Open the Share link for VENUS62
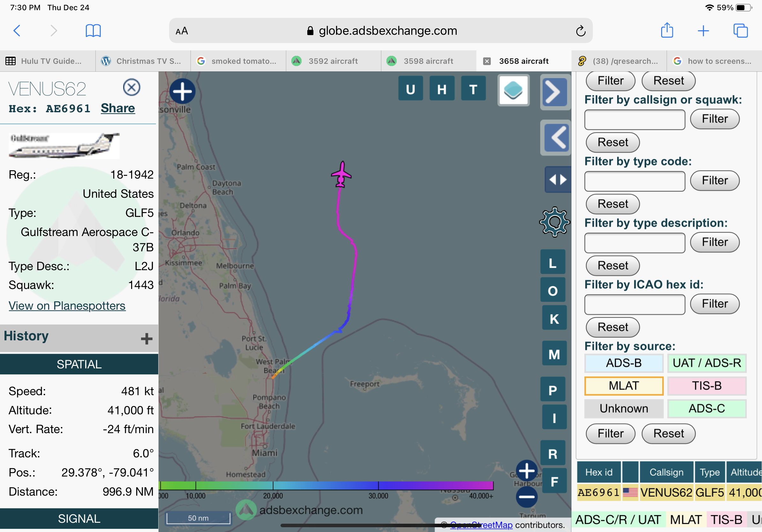Screen dimensions: 762x532 click(x=118, y=108)
